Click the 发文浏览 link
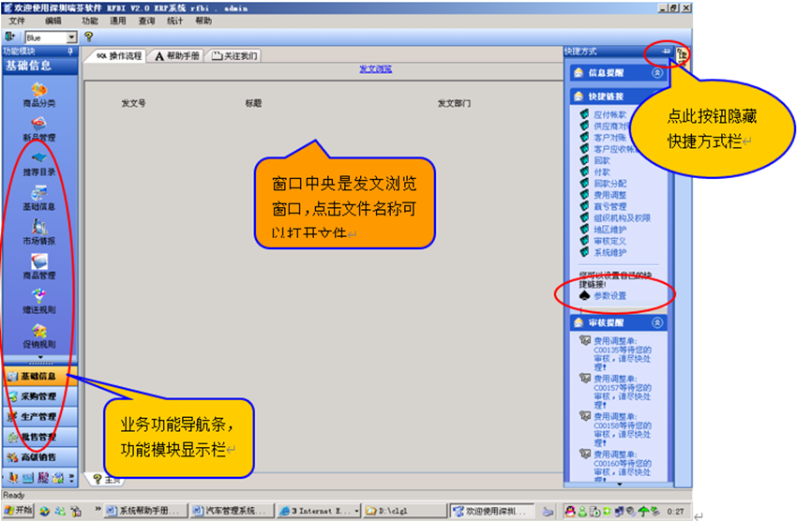Viewport: 812px width, 522px height. click(375, 69)
